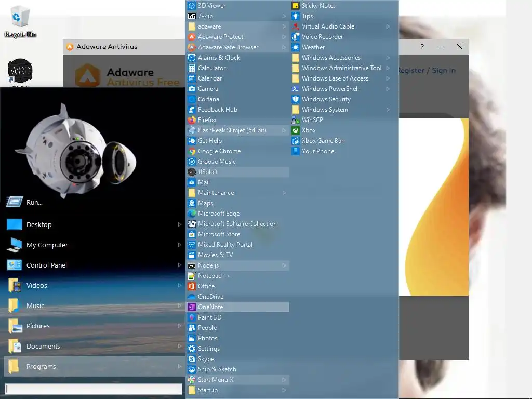The image size is (532, 399).
Task: Open My Computer menu entry
Action: 95,245
